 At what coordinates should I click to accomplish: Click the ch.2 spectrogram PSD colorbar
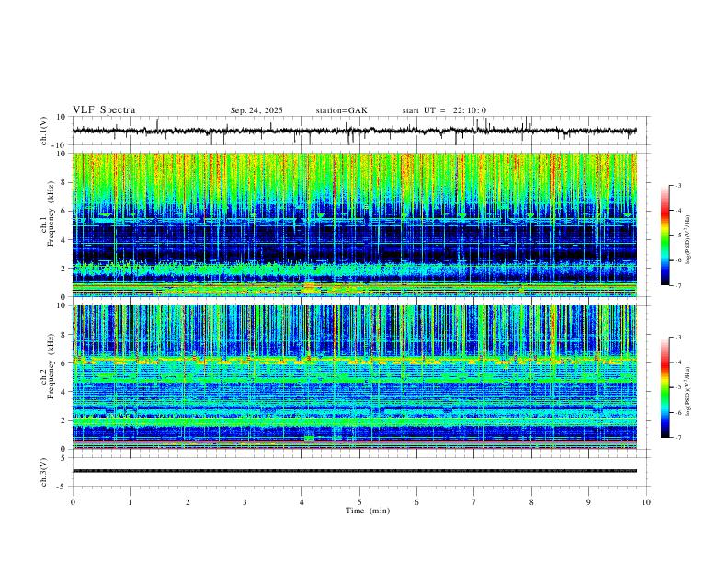tap(665, 387)
